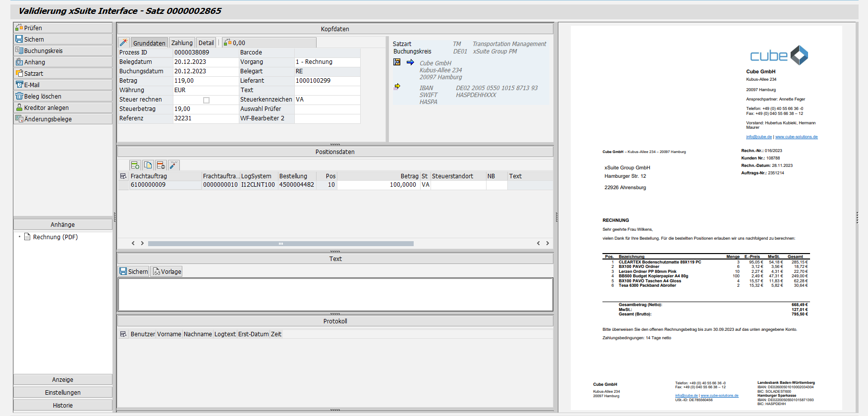Click the Referenz field 32231
Viewport: 868px width, 416px height.
pyautogui.click(x=206, y=118)
